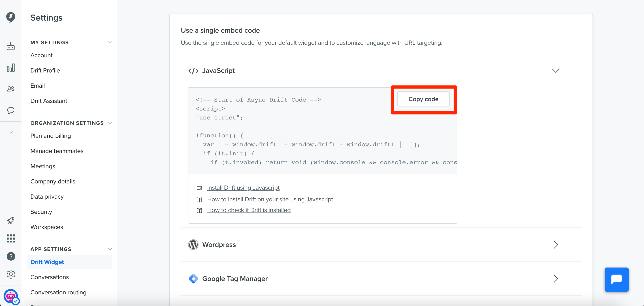
Task: Open the Playbooks robot icon
Action: click(x=11, y=46)
